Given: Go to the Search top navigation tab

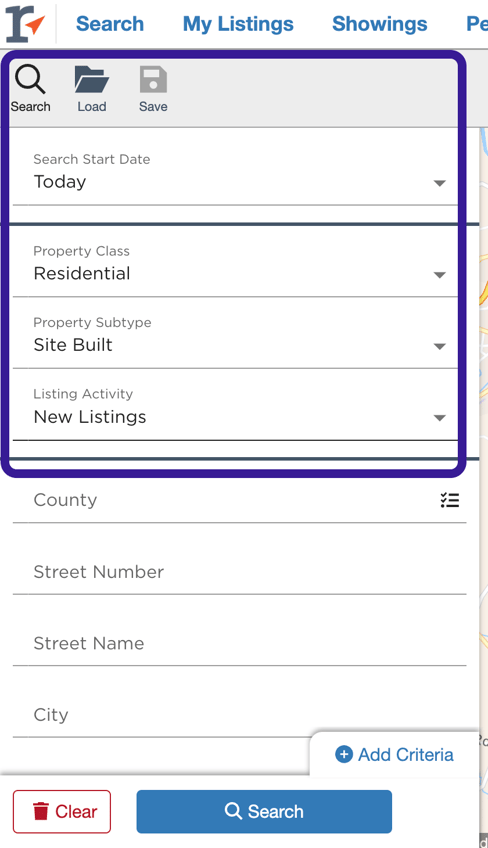Looking at the screenshot, I should click(x=110, y=24).
